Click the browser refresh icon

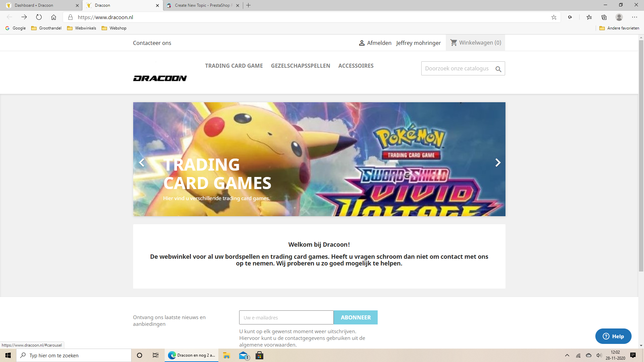[39, 17]
